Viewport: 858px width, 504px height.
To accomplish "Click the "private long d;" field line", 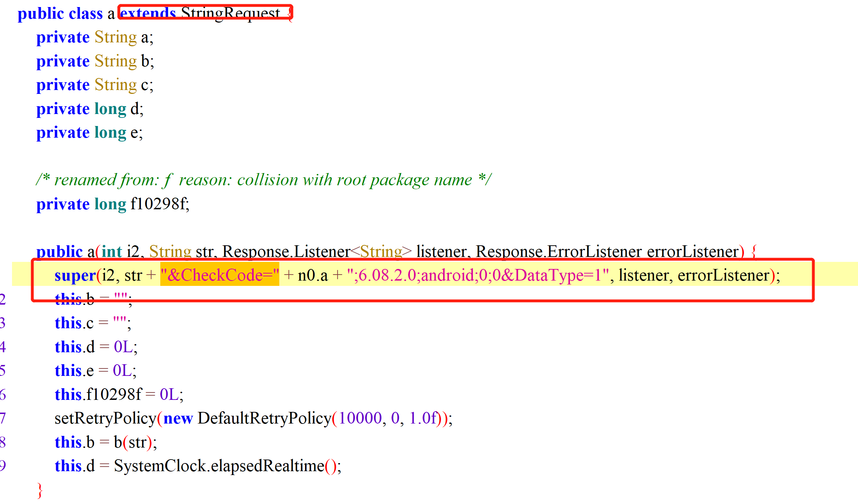I will pos(90,109).
